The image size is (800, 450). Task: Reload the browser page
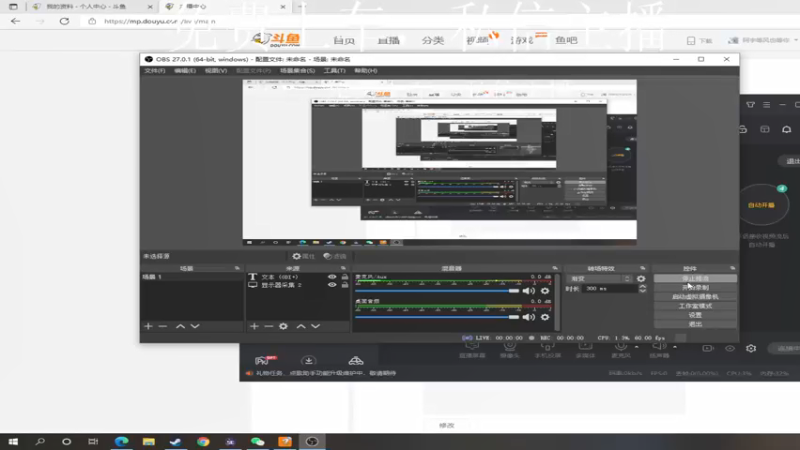point(64,21)
